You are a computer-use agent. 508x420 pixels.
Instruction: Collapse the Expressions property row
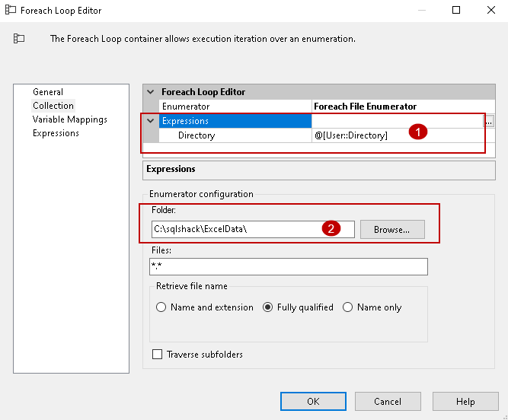[150, 121]
